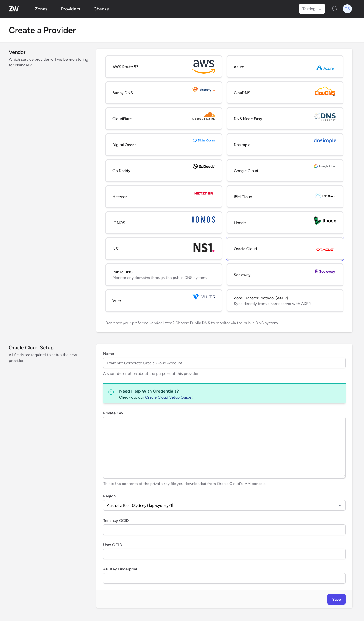Select the Hetzner vendor card
Screen dimensions: 364x621
(164, 197)
